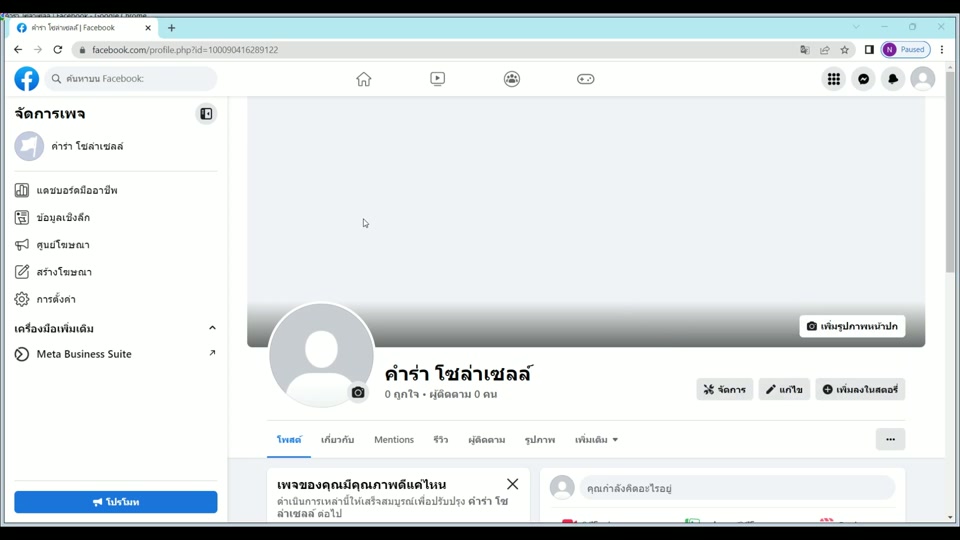Select the คำร่า โซล่าเซลล์ page in sidebar
The height and width of the screenshot is (540, 960).
(x=116, y=146)
